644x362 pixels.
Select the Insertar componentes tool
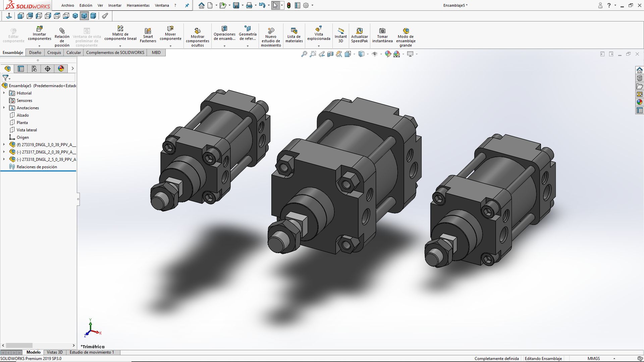(39, 35)
